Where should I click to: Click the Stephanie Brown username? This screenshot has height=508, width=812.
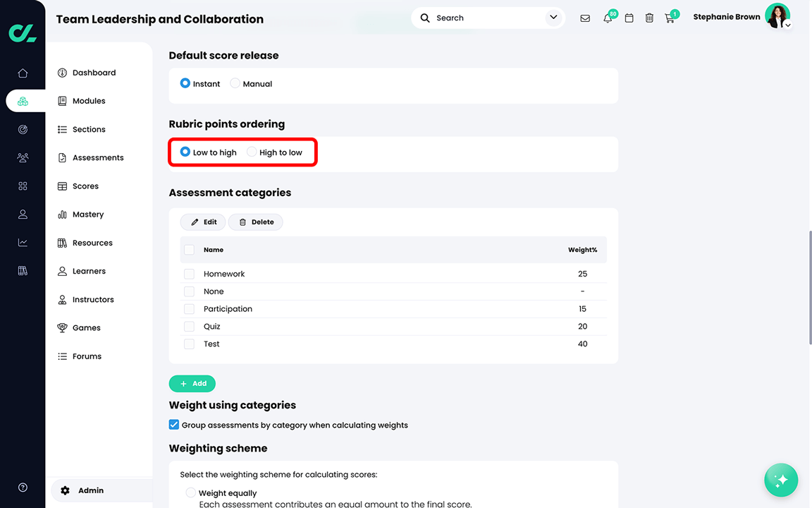(x=727, y=17)
